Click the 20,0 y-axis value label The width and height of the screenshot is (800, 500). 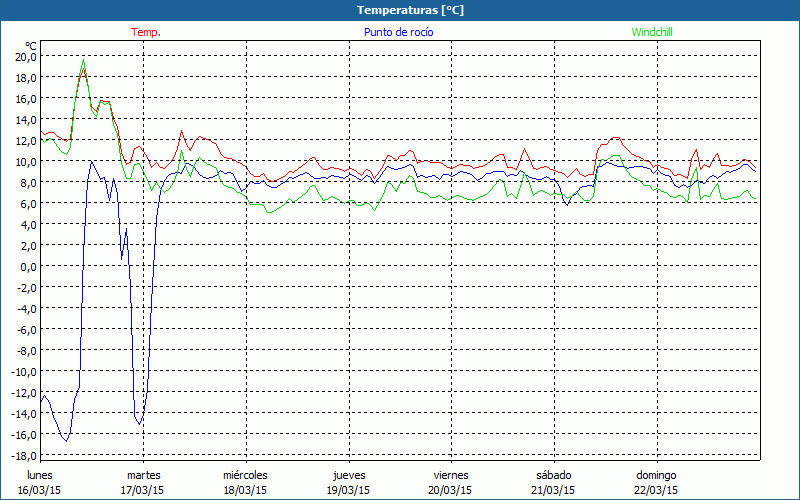click(x=26, y=57)
